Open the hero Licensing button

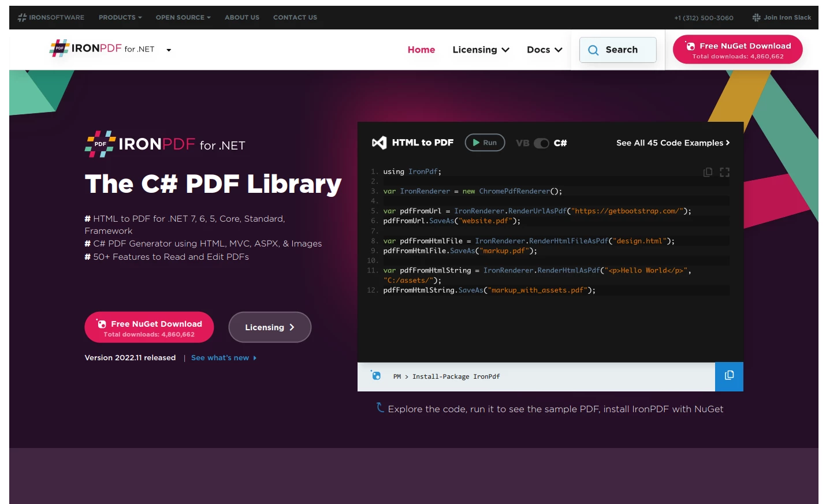point(270,327)
